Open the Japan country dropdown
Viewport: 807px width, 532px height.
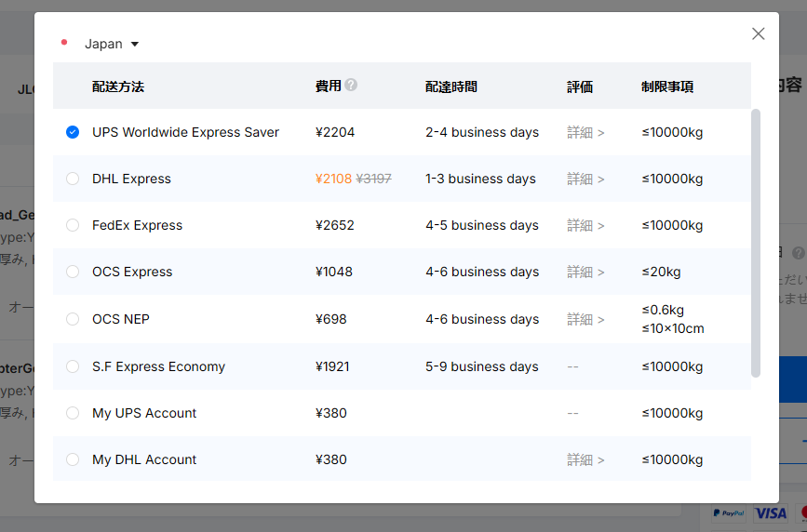pos(112,44)
